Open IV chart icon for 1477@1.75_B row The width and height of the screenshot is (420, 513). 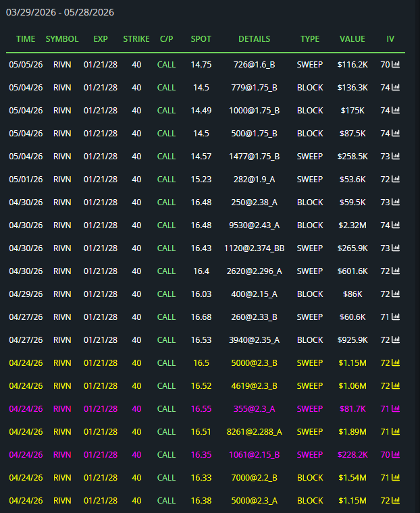pyautogui.click(x=396, y=156)
